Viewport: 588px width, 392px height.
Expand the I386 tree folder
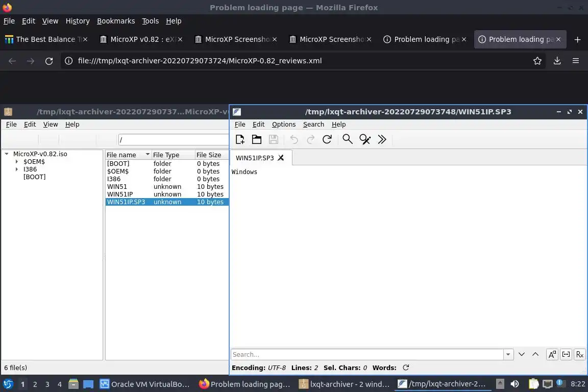[16, 169]
